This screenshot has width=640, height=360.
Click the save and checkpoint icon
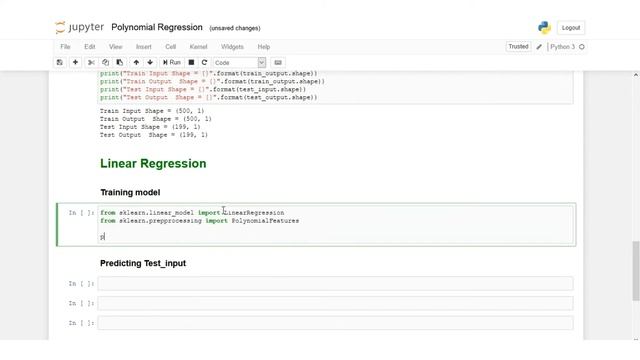(x=60, y=62)
